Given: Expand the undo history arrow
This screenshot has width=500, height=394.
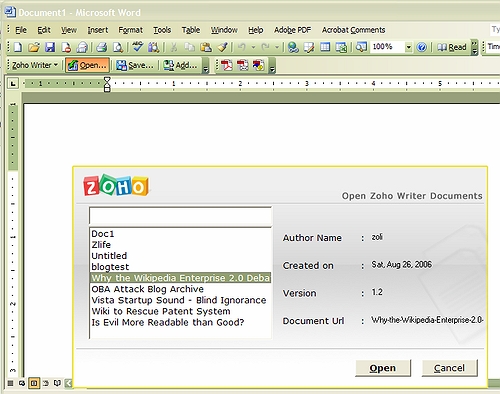Looking at the screenshot, I should (x=253, y=47).
